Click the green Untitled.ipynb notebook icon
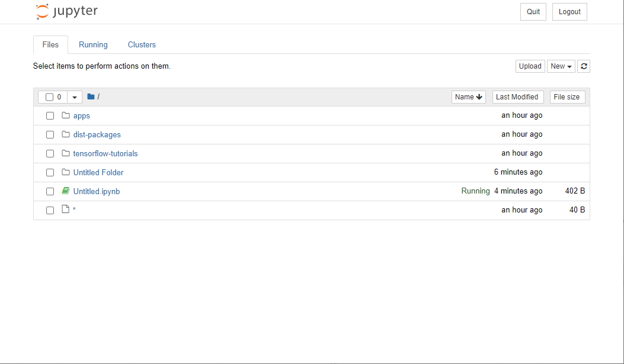Viewport: 624px width, 364px height. click(x=66, y=191)
